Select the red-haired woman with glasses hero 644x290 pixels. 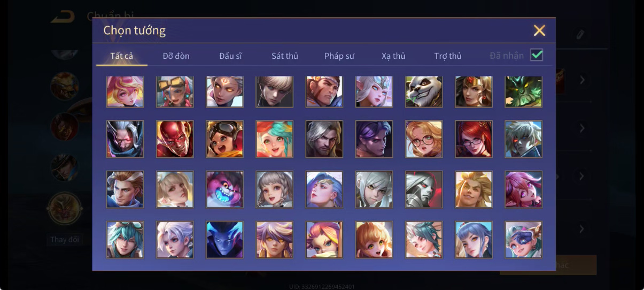click(474, 139)
